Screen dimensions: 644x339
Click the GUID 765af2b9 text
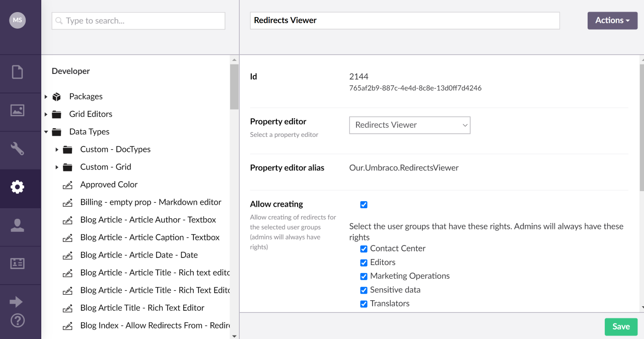pyautogui.click(x=415, y=88)
